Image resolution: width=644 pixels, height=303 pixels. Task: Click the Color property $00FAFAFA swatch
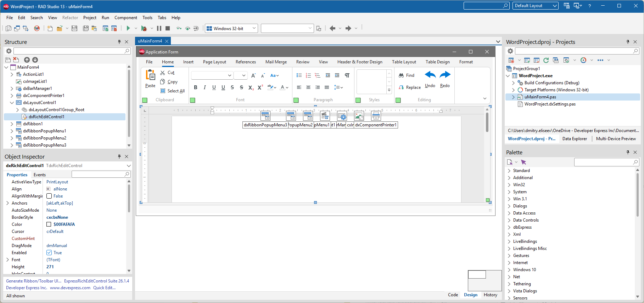[x=49, y=224]
